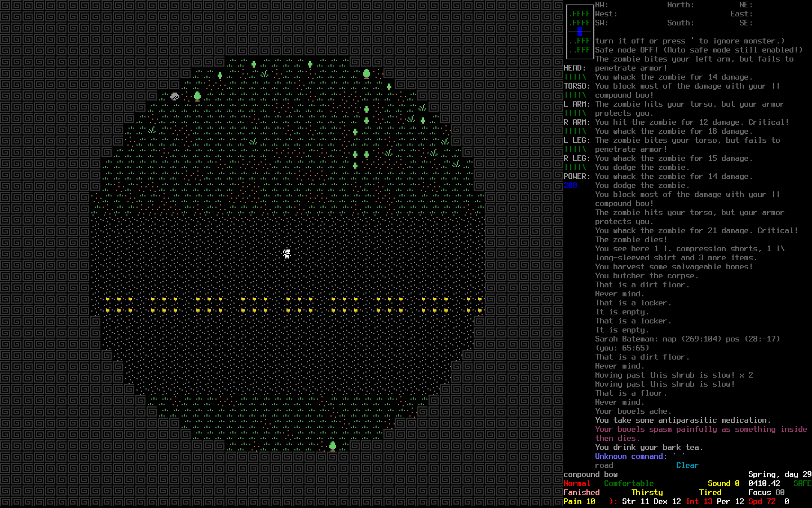The height and width of the screenshot is (508, 812).
Task: Click the Spd 72 speed value
Action: (762, 501)
